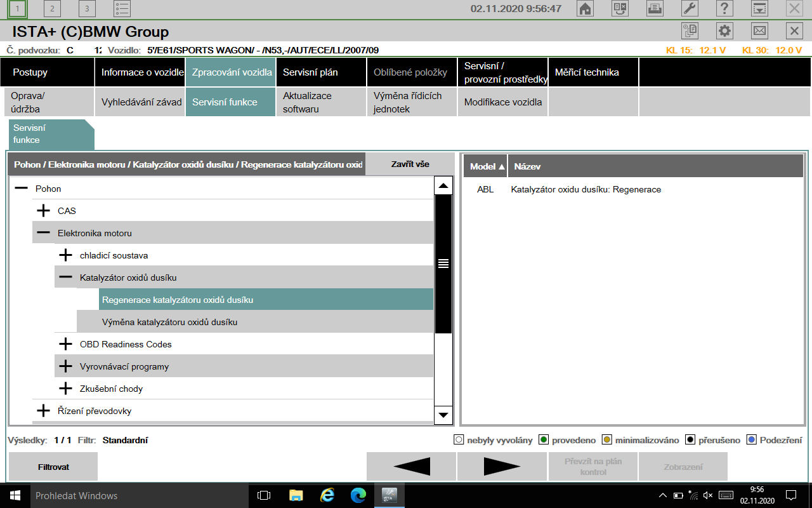Viewport: 812px width, 508px height.
Task: Collapse the Pohon tree node
Action: [x=22, y=189]
